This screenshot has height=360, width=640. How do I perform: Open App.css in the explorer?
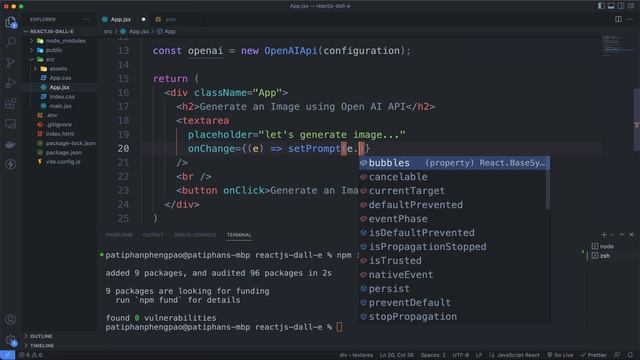pyautogui.click(x=60, y=78)
